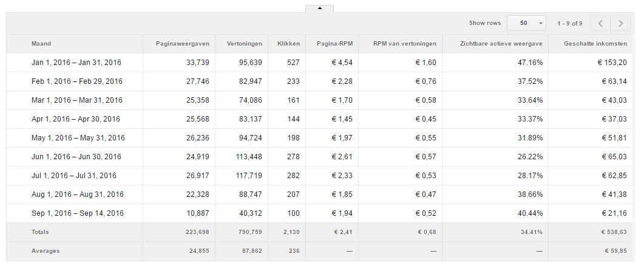The width and height of the screenshot is (644, 265).
Task: Go to the previous page of results
Action: pyautogui.click(x=600, y=24)
